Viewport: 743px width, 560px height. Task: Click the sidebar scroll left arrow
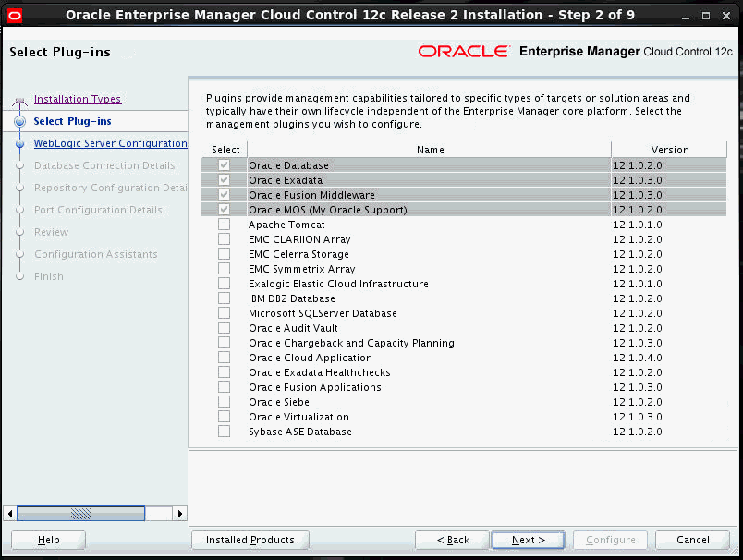point(10,514)
